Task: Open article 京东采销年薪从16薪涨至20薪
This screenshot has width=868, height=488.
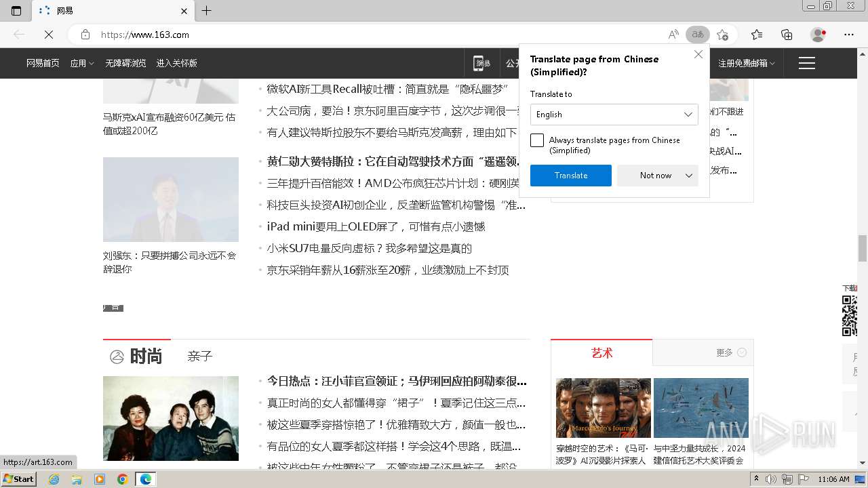Action: (388, 270)
